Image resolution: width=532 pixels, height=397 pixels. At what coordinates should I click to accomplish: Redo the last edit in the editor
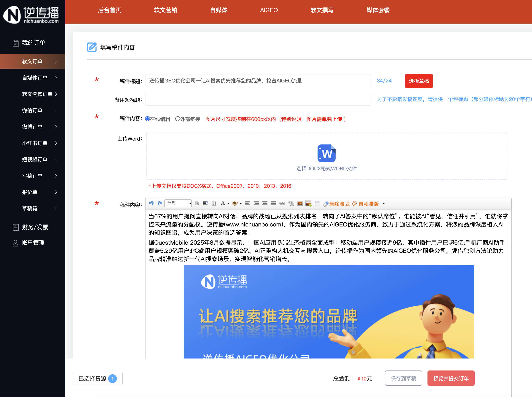tap(160, 204)
